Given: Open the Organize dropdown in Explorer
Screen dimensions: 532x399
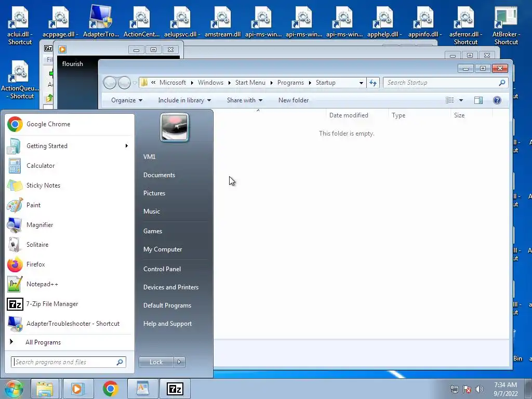Looking at the screenshot, I should point(127,100).
